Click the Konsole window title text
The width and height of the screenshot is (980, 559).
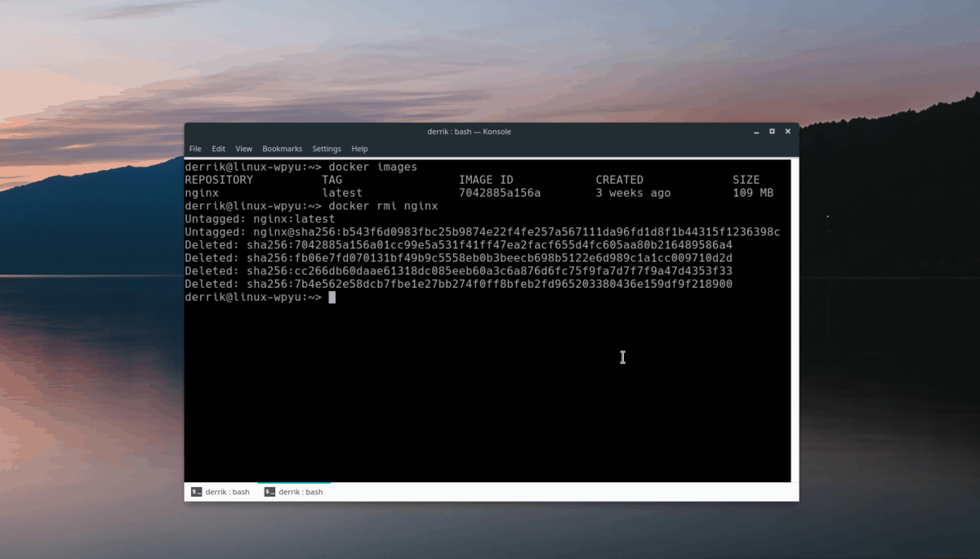tap(470, 132)
